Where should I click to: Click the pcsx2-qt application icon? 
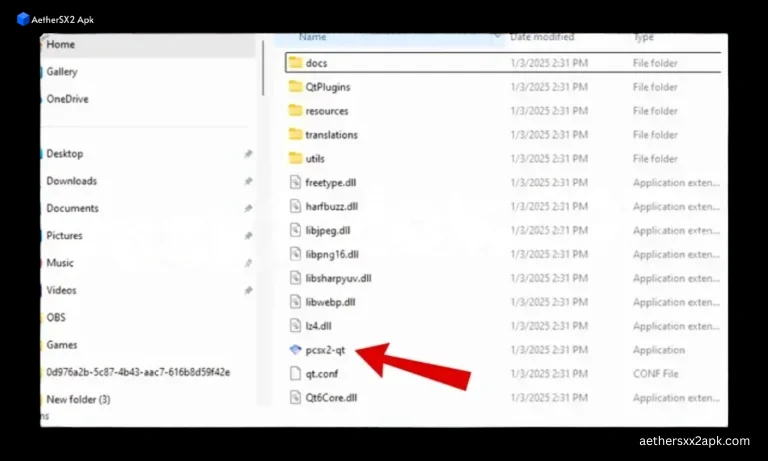295,349
